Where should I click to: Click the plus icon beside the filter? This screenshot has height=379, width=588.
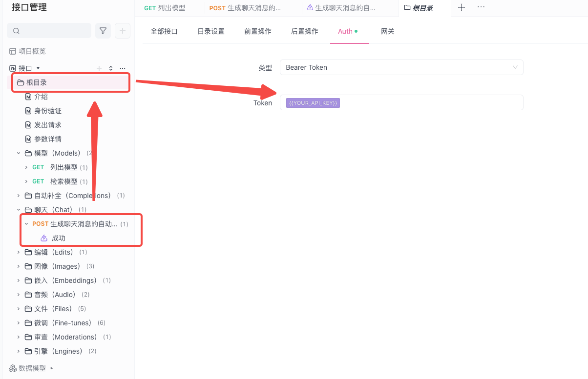[x=122, y=30]
